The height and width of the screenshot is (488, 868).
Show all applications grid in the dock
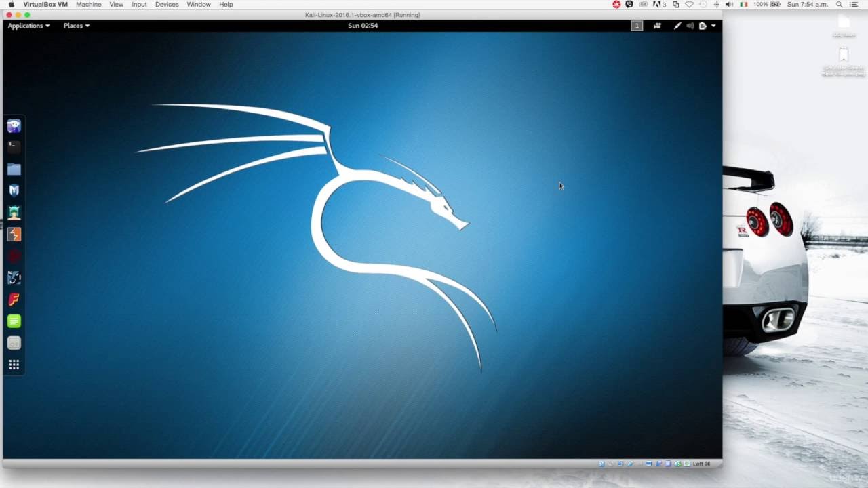pos(14,365)
